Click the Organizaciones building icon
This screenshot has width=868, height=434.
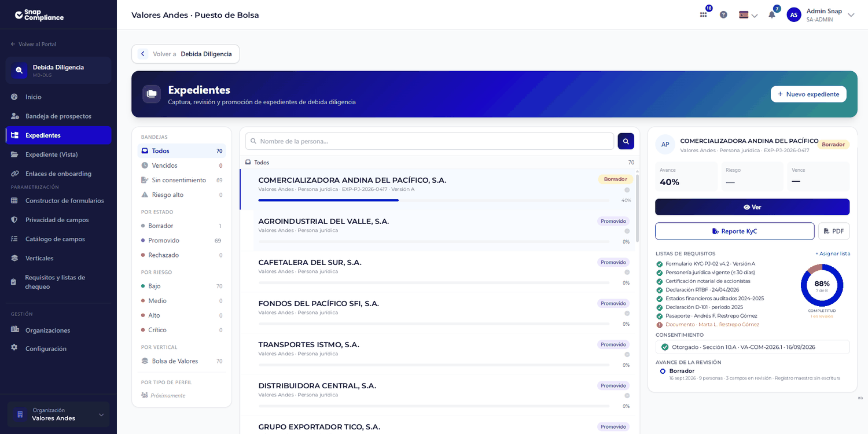pos(14,330)
